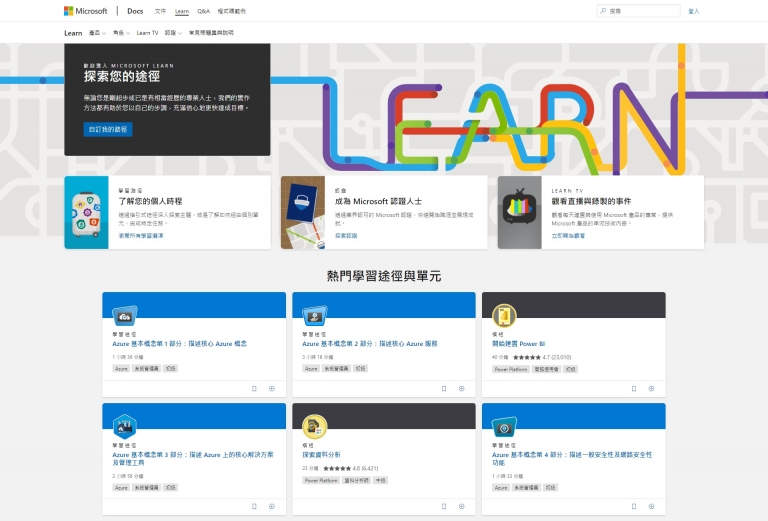Add Azure 基本概念第 1 部分 to a collection
Screen dimensions: 768x521
[x=272, y=389]
